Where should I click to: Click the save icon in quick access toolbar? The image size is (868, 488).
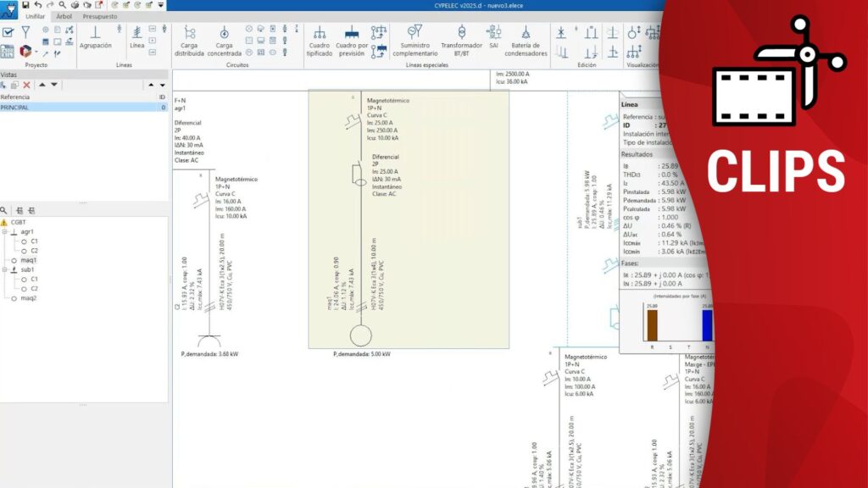pos(25,5)
